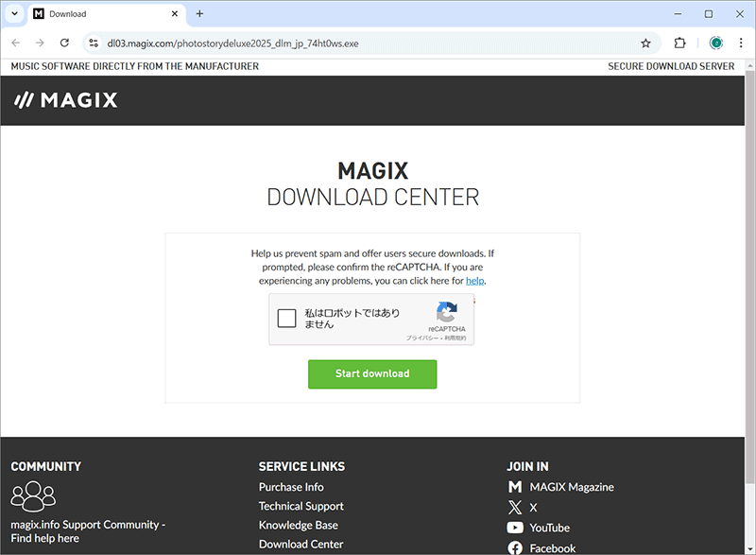Click the page vertical scrollbar thumb
This screenshot has width=756, height=555.
pos(749,276)
